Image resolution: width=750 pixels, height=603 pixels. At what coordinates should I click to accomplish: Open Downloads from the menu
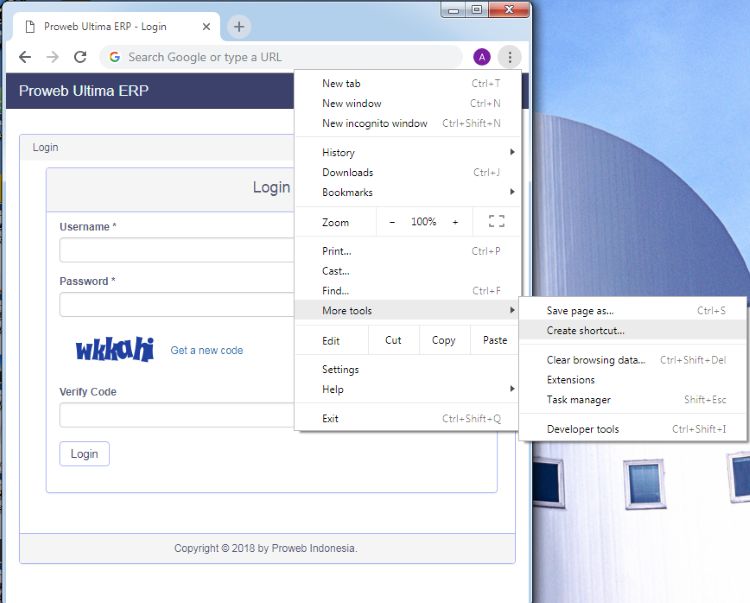tap(407, 173)
